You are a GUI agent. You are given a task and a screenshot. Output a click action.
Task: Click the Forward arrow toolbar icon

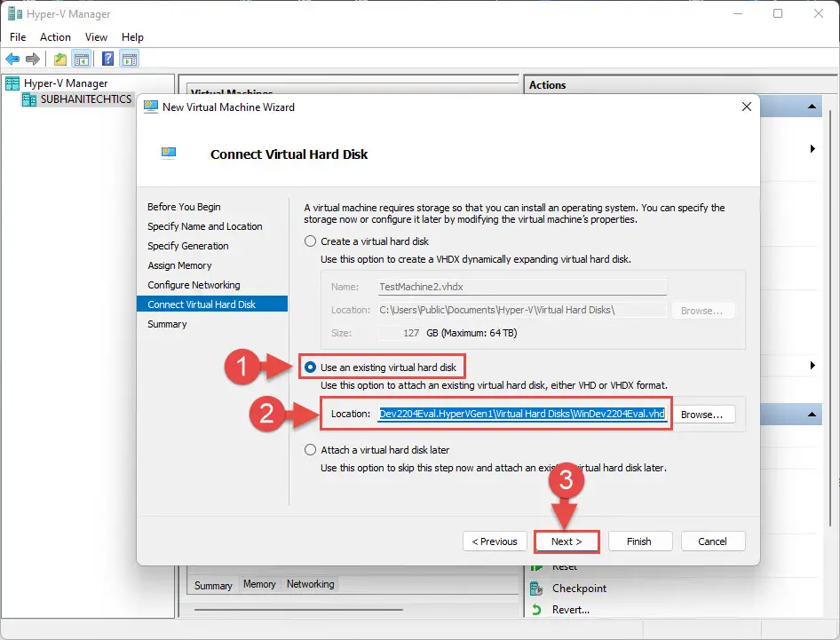point(33,59)
